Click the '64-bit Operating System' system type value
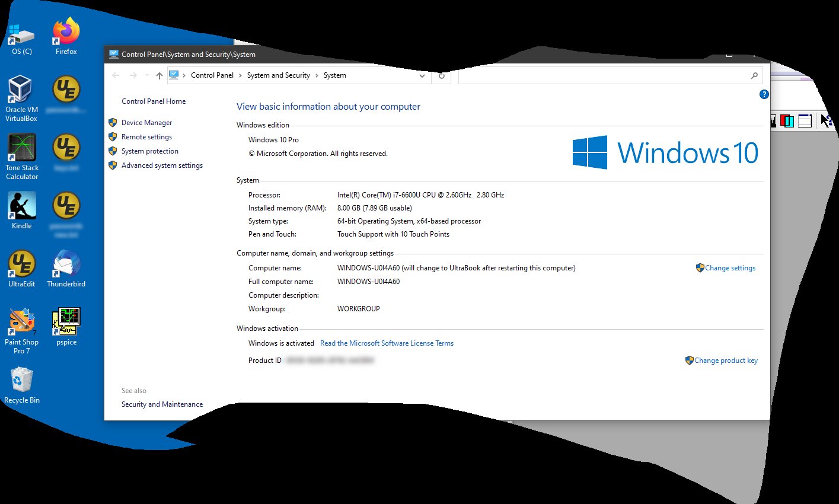The image size is (839, 504). click(409, 221)
